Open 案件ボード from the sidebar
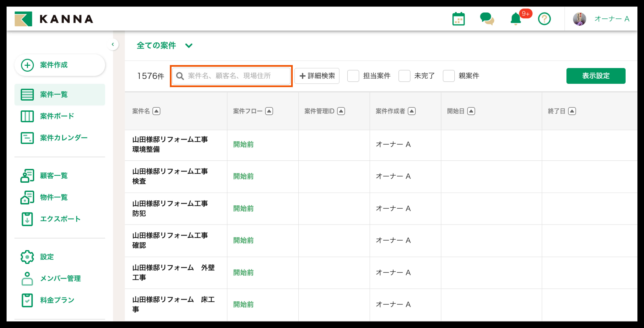 tap(57, 116)
